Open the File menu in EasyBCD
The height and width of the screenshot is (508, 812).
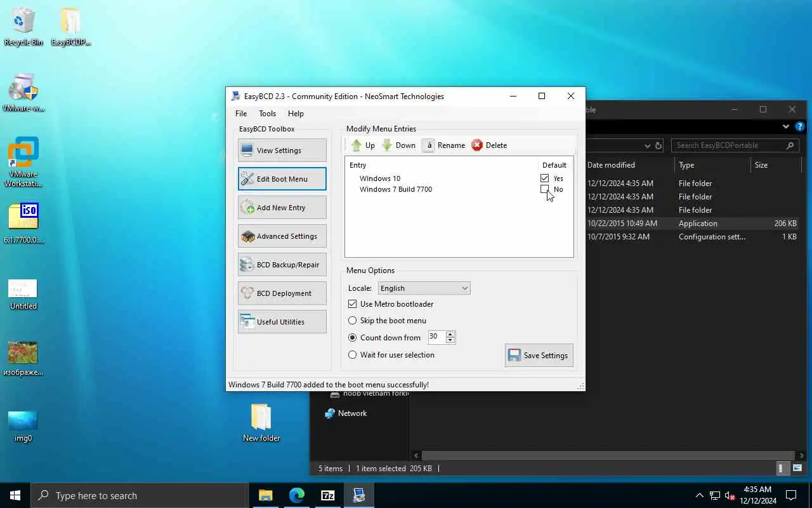[x=241, y=114]
